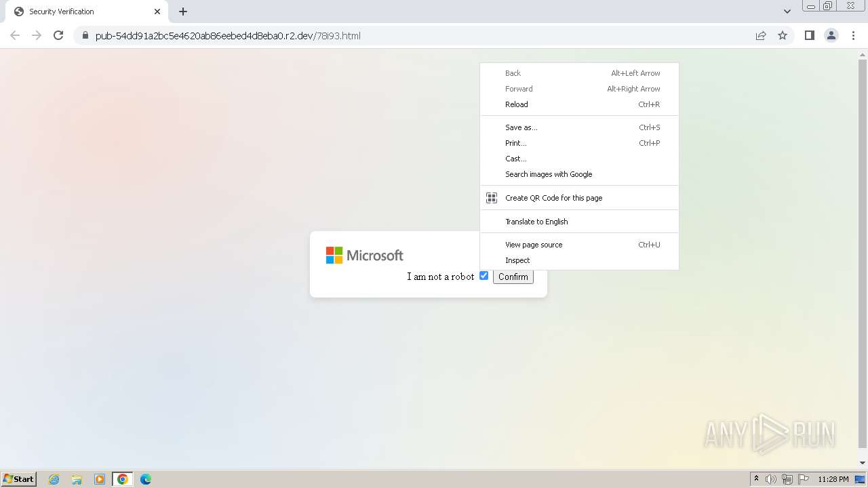The height and width of the screenshot is (488, 868).
Task: Open Chrome three-dot menu
Action: [854, 35]
